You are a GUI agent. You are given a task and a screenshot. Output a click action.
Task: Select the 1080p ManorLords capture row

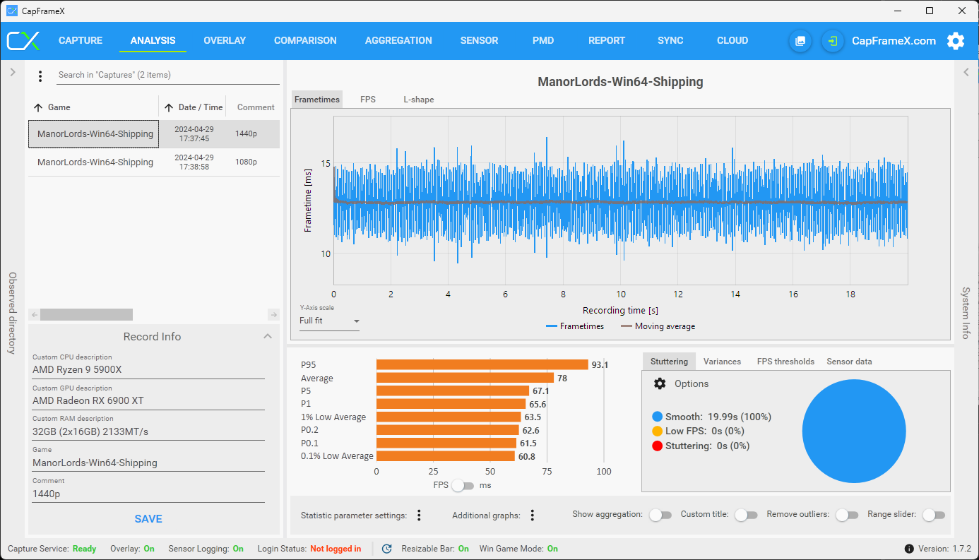coord(154,162)
